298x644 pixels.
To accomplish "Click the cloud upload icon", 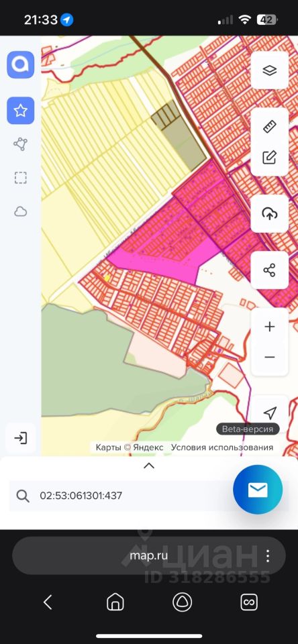I will pos(270,213).
